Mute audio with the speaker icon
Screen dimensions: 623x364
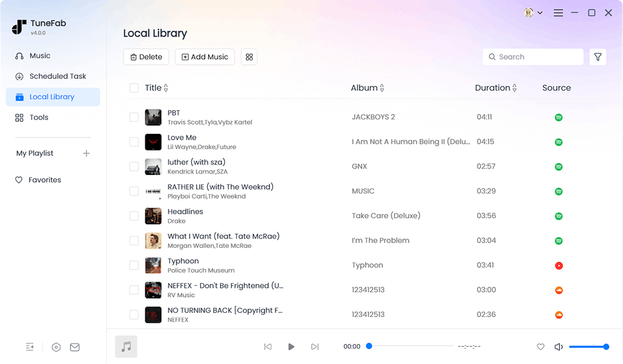(x=559, y=347)
